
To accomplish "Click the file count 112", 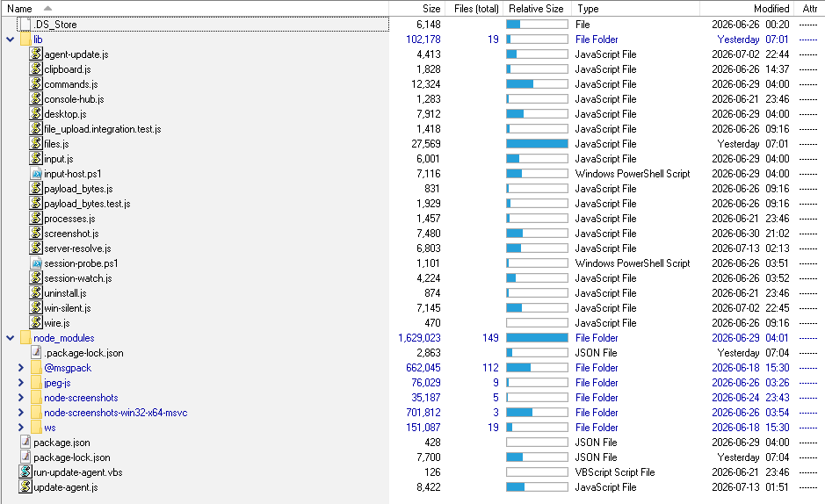I will [490, 368].
